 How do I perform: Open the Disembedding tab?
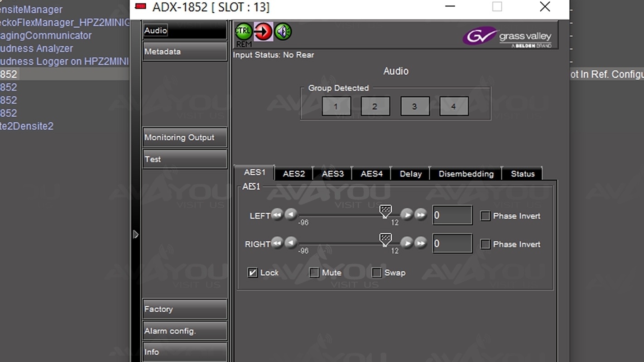pos(466,174)
